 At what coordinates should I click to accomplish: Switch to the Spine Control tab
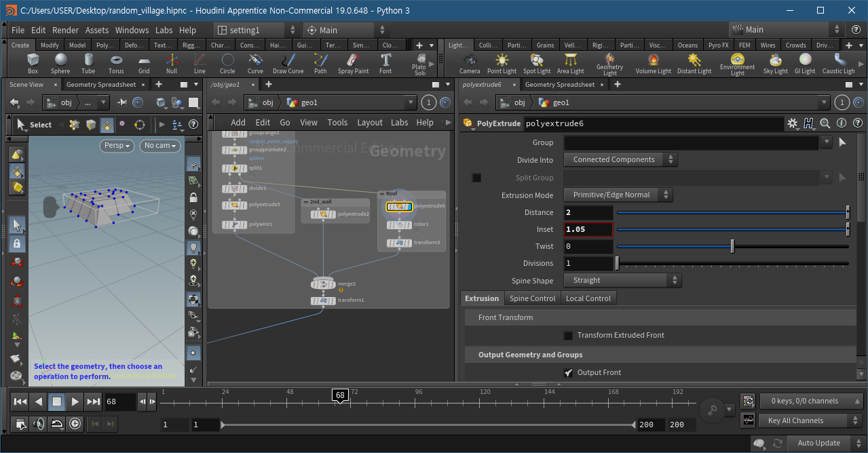coord(532,298)
